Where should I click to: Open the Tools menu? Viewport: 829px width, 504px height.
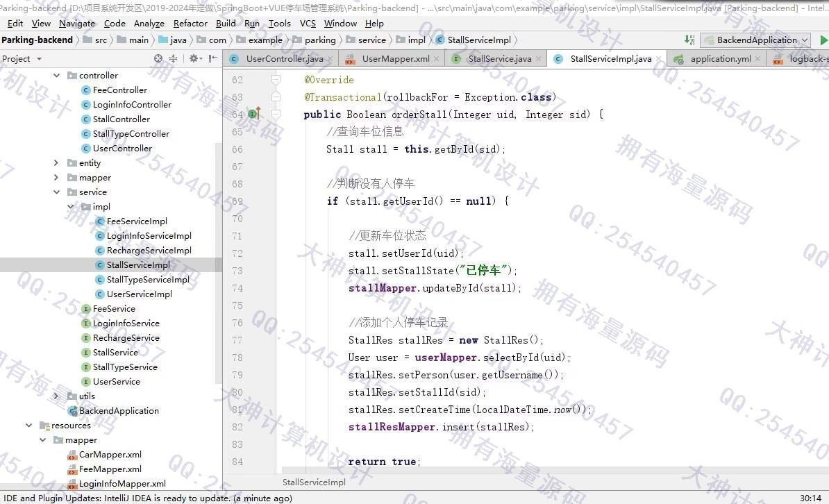pyautogui.click(x=279, y=24)
